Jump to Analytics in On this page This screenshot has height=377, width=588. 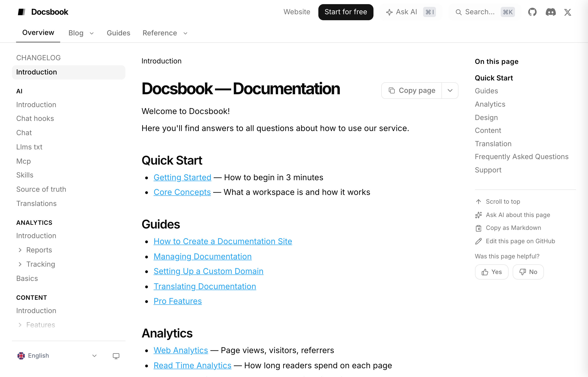click(490, 104)
